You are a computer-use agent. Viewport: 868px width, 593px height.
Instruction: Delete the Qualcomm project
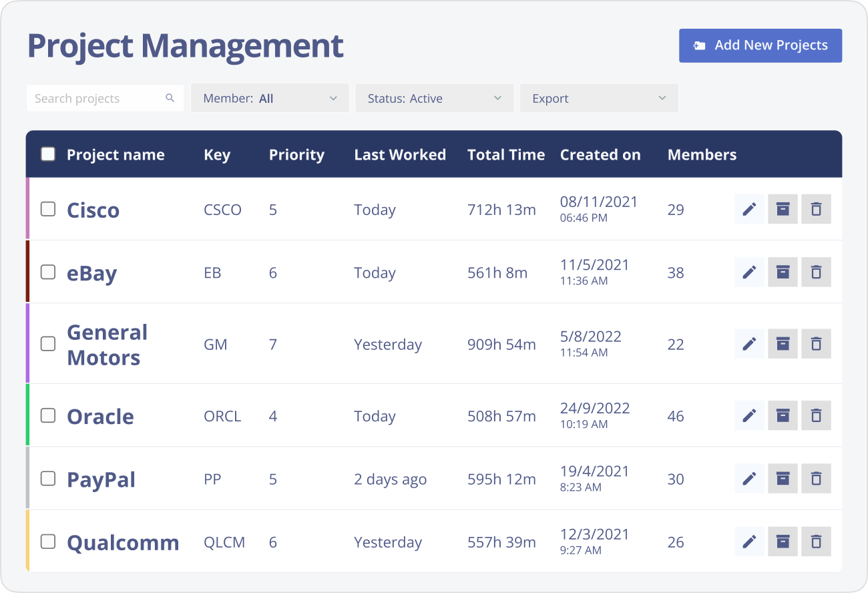tap(816, 542)
